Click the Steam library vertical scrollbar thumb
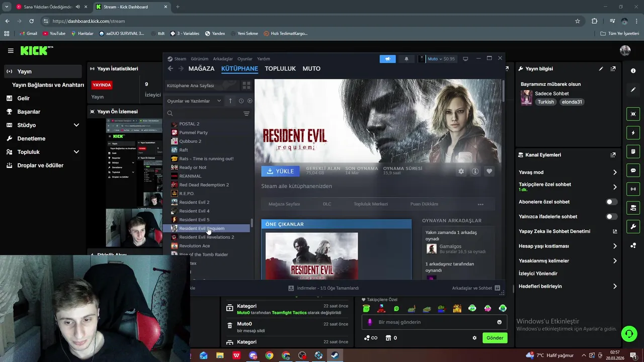644x362 pixels. coord(252,222)
